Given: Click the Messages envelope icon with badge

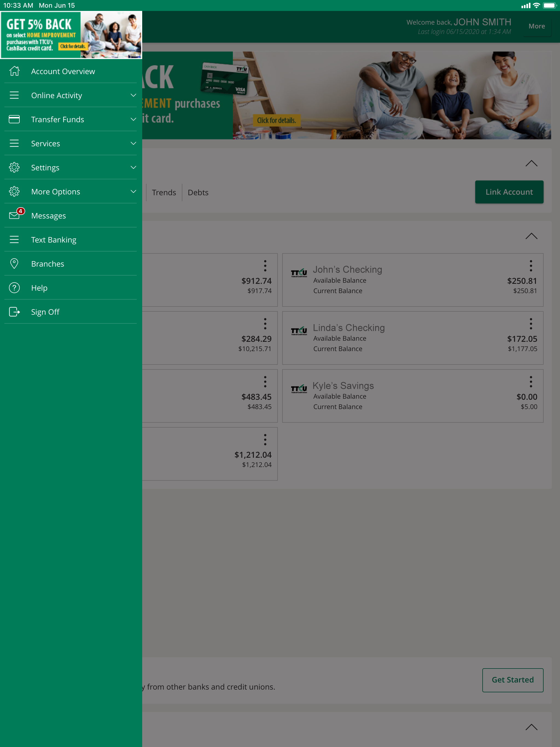Looking at the screenshot, I should tap(15, 215).
